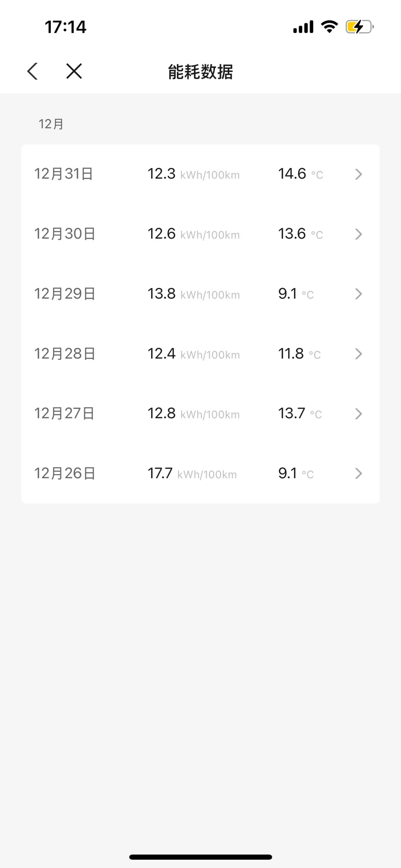Tap the cellular signal bars icon
This screenshot has width=401, height=868.
[303, 27]
